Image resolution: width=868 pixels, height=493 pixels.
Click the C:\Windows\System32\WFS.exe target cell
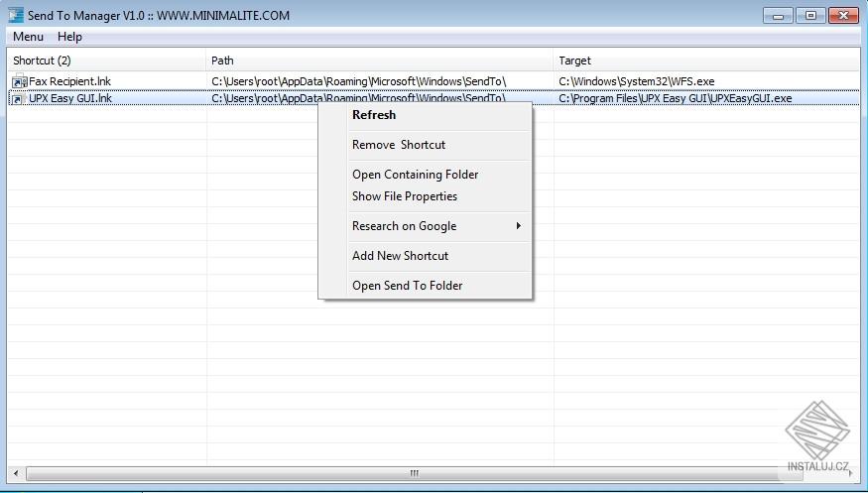tap(637, 81)
